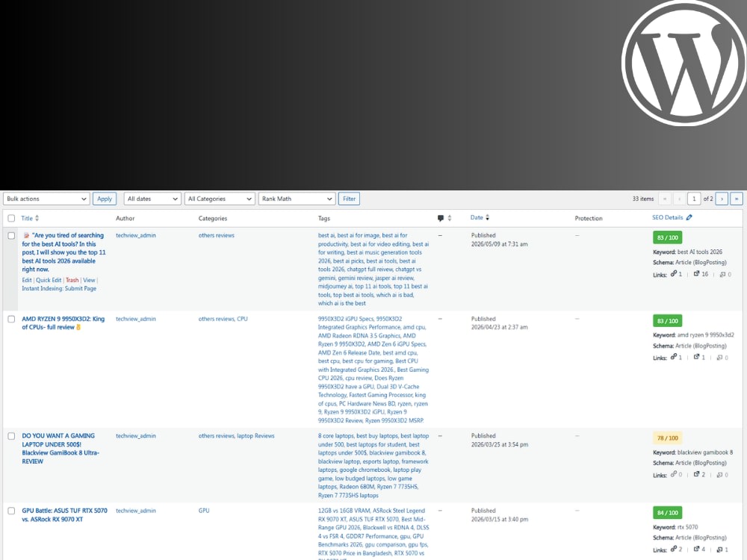The height and width of the screenshot is (560, 747).
Task: Click the Title column header
Action: (27, 218)
